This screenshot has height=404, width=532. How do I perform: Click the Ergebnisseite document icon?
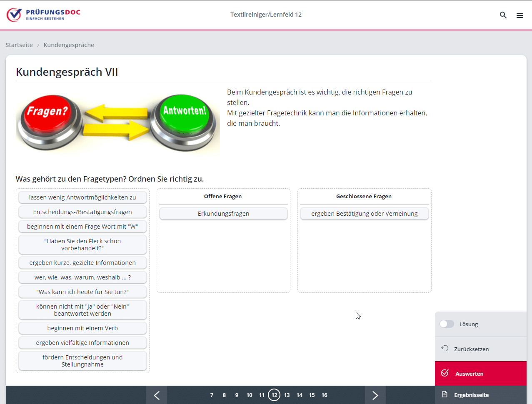pos(445,394)
